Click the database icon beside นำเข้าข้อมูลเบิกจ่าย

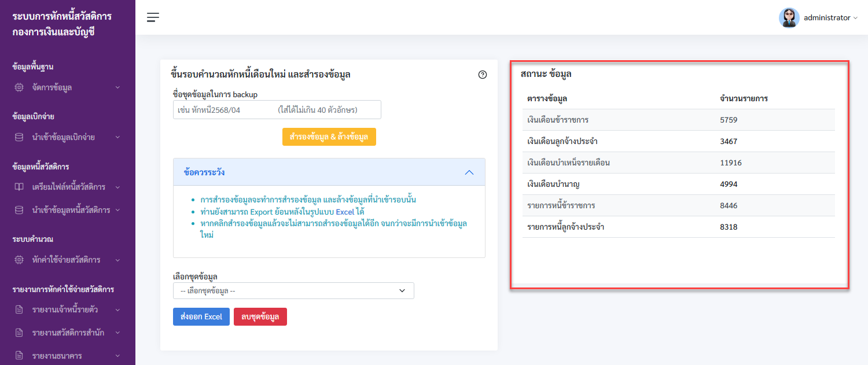coord(19,137)
